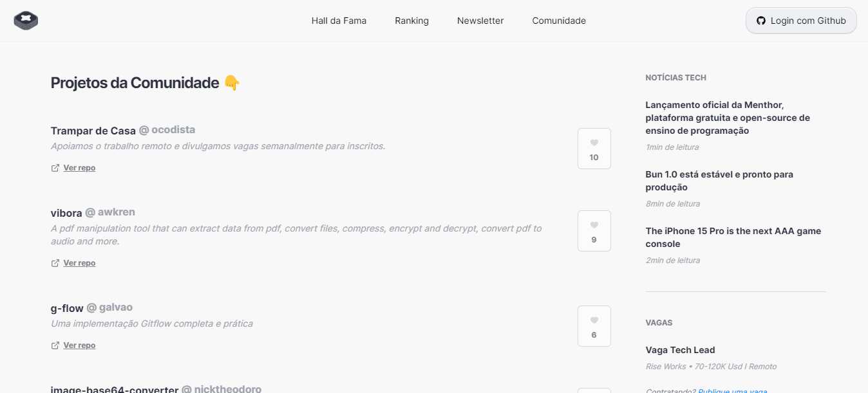868x393 pixels.
Task: Like the vibora project with heart button
Action: pos(594,231)
